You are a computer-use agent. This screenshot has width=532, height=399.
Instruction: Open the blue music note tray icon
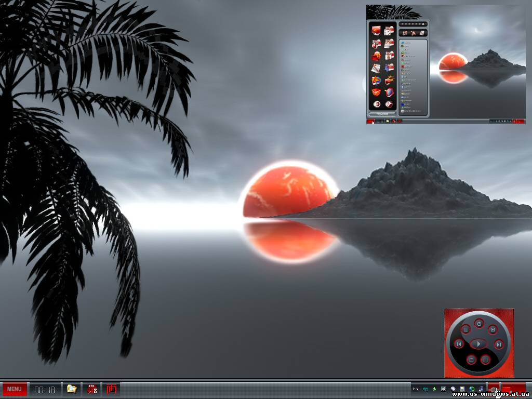[x=481, y=389]
